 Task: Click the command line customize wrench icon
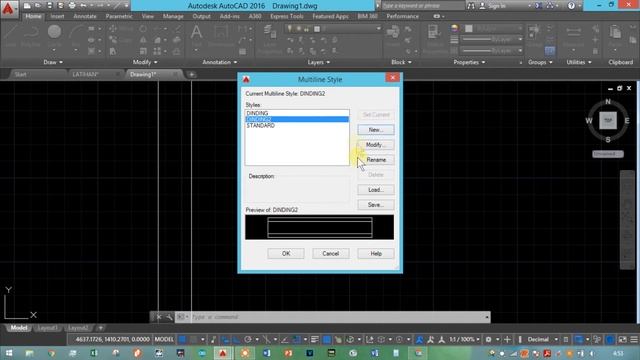[169, 317]
